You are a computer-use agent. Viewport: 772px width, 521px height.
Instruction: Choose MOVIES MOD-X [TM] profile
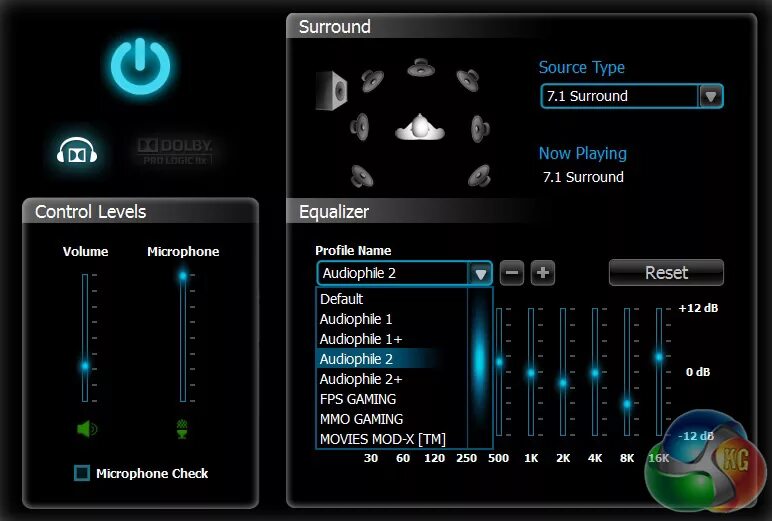click(x=391, y=439)
